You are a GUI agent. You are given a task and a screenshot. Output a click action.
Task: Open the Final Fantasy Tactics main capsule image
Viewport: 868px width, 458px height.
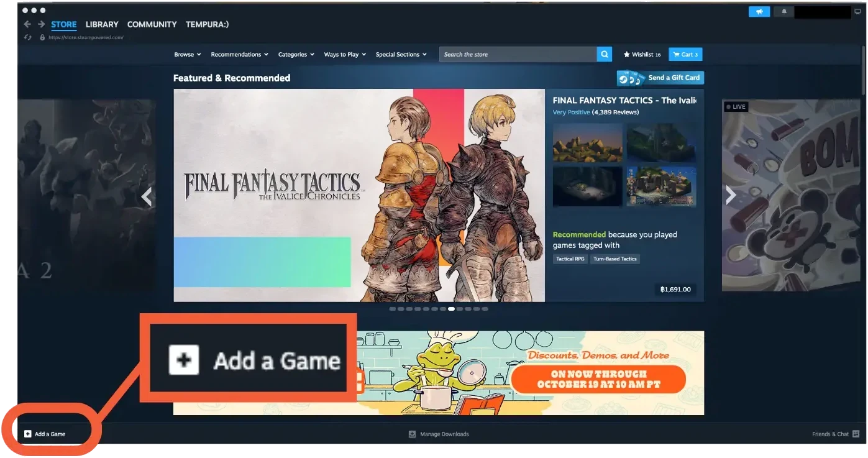tap(359, 195)
